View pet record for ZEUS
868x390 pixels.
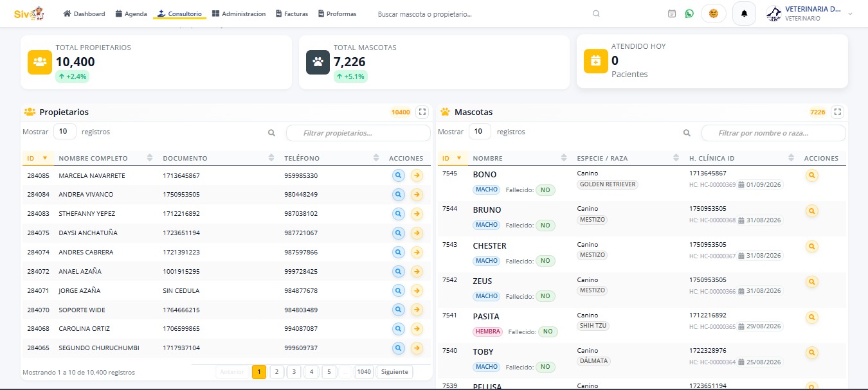(x=811, y=281)
